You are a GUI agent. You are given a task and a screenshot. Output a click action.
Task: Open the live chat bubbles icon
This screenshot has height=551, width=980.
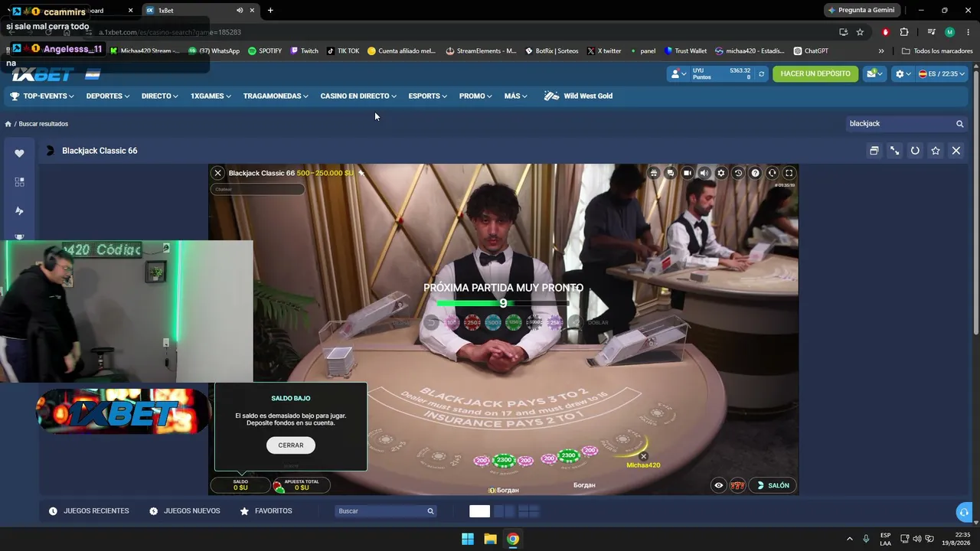click(x=671, y=173)
